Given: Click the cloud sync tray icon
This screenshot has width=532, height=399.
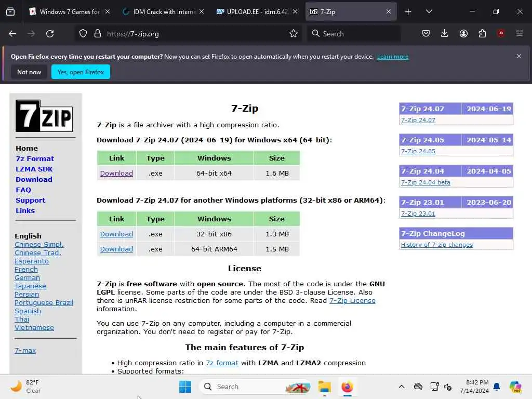Looking at the screenshot, I should pyautogui.click(x=418, y=387).
